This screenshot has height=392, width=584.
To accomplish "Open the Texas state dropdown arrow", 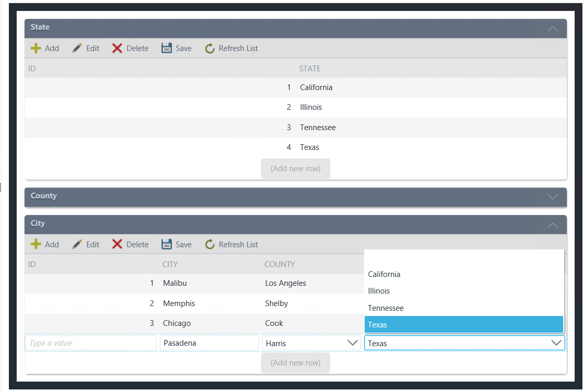I will tap(556, 343).
